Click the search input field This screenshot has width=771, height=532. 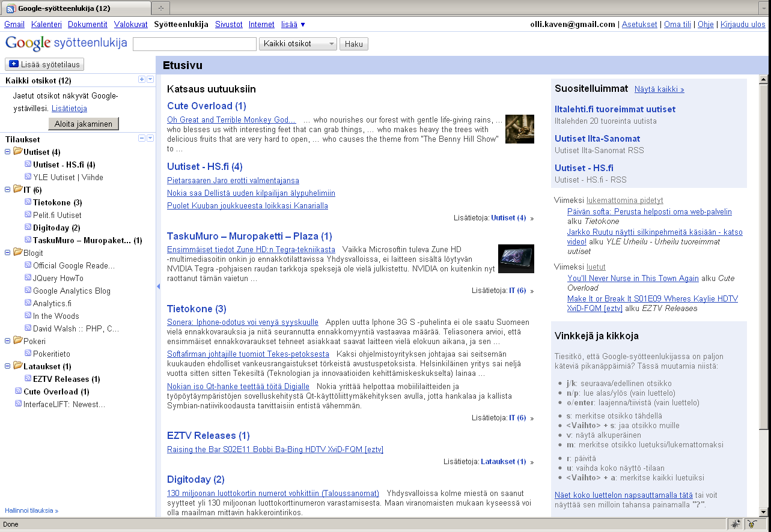click(x=195, y=44)
